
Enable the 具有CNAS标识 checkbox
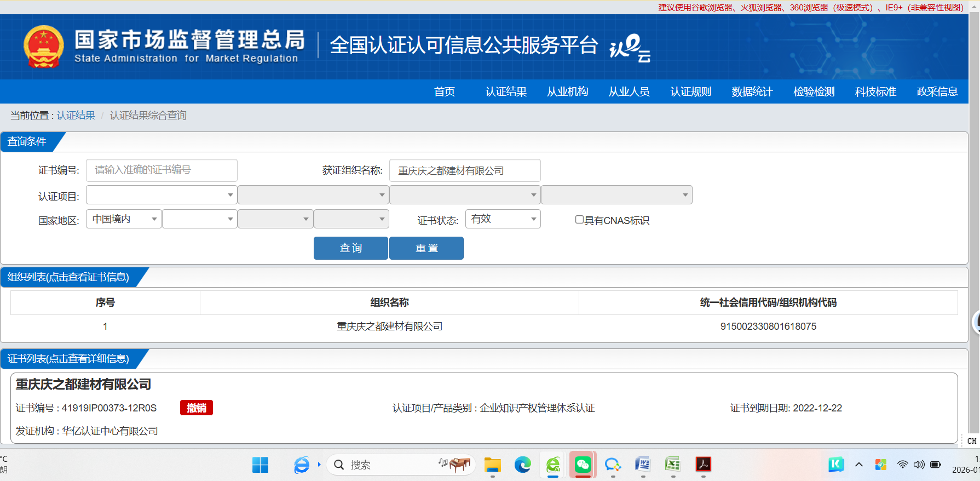pyautogui.click(x=579, y=220)
